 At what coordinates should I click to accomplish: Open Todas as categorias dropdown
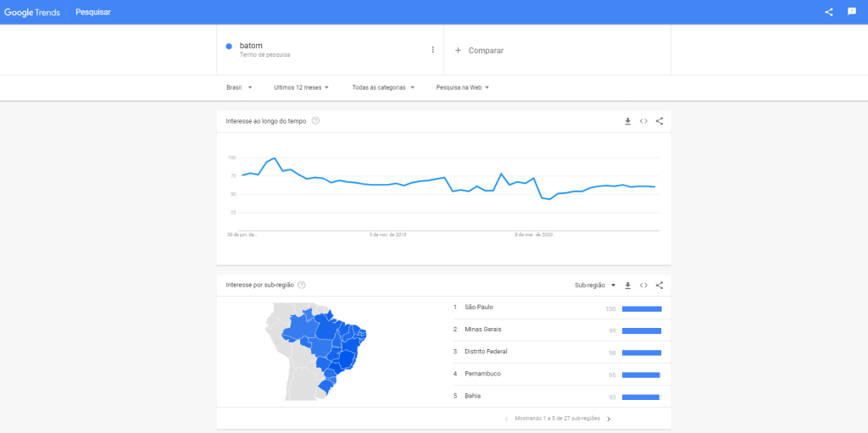click(383, 87)
